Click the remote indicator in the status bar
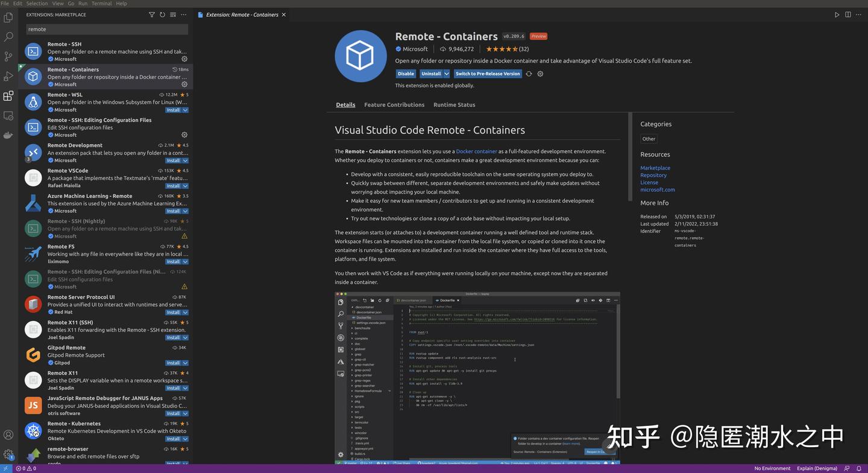Viewport: 868px width, 473px height. coord(5,468)
